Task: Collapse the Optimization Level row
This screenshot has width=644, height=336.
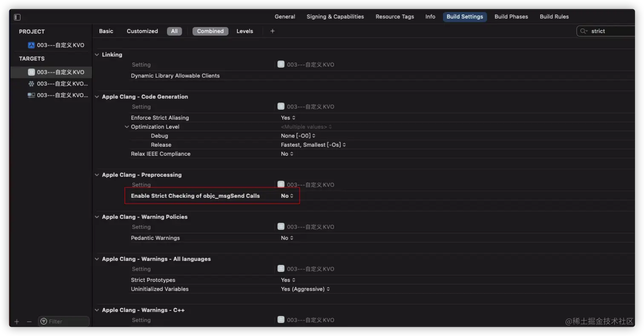Action: point(126,127)
